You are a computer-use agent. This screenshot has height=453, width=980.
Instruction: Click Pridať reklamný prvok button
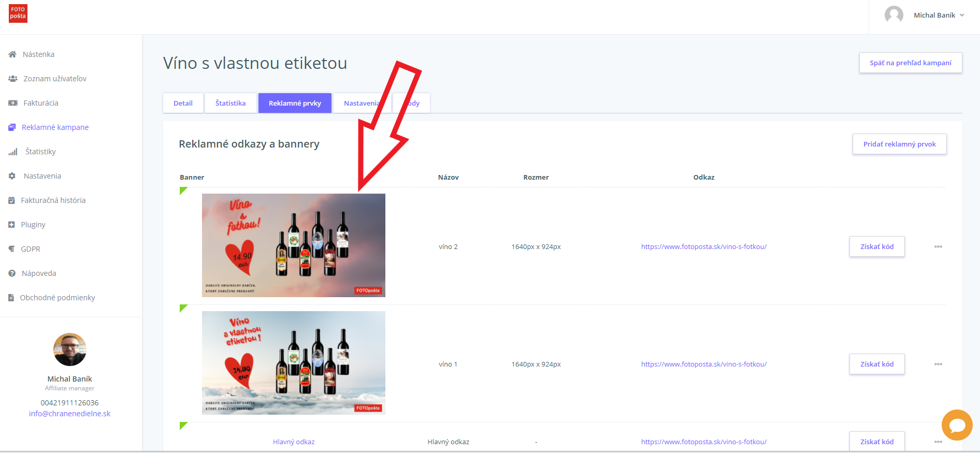coord(900,144)
